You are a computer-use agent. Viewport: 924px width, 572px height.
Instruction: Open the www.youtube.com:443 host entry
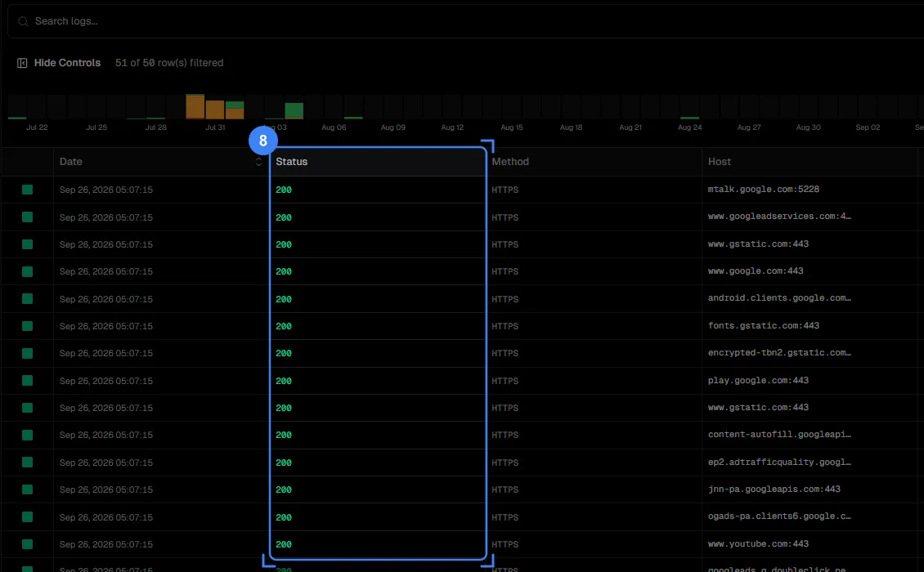(758, 543)
